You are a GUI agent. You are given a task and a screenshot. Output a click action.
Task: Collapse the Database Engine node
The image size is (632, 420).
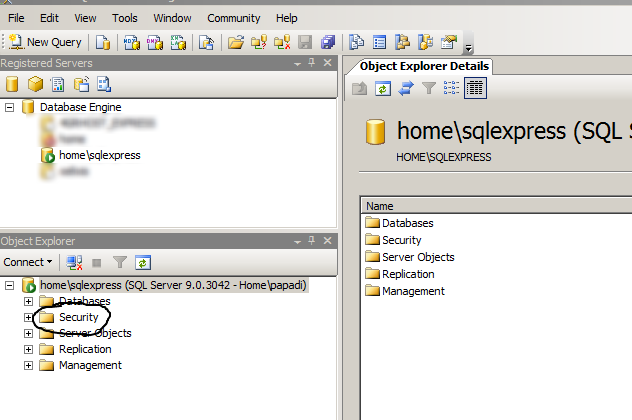click(10, 107)
